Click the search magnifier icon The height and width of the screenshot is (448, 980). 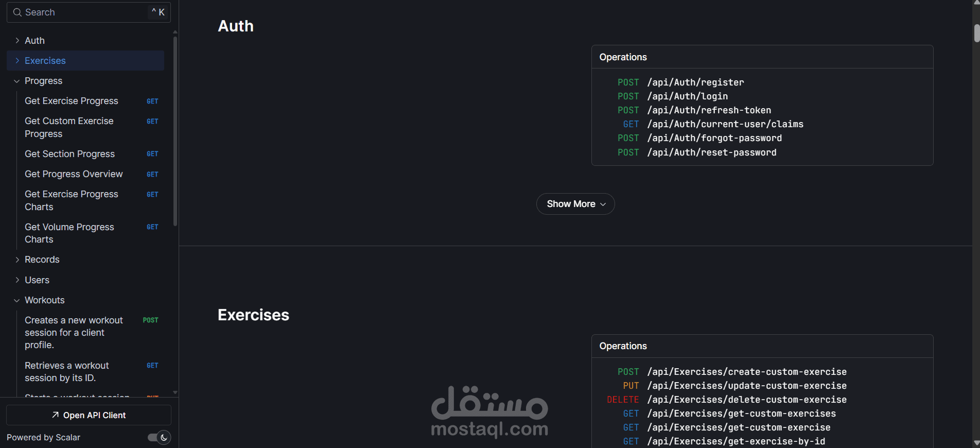click(17, 12)
